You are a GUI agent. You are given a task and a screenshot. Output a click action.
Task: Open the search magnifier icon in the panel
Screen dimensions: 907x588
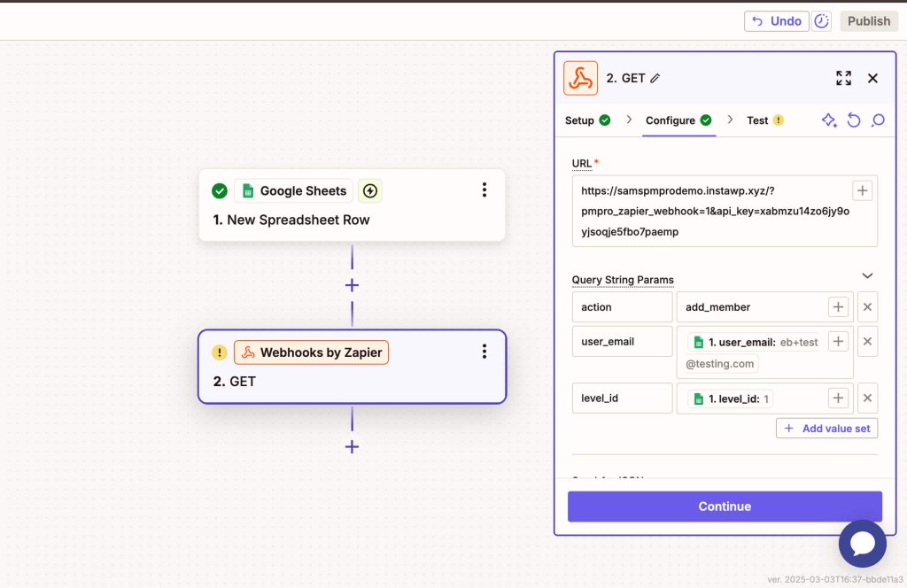click(878, 120)
